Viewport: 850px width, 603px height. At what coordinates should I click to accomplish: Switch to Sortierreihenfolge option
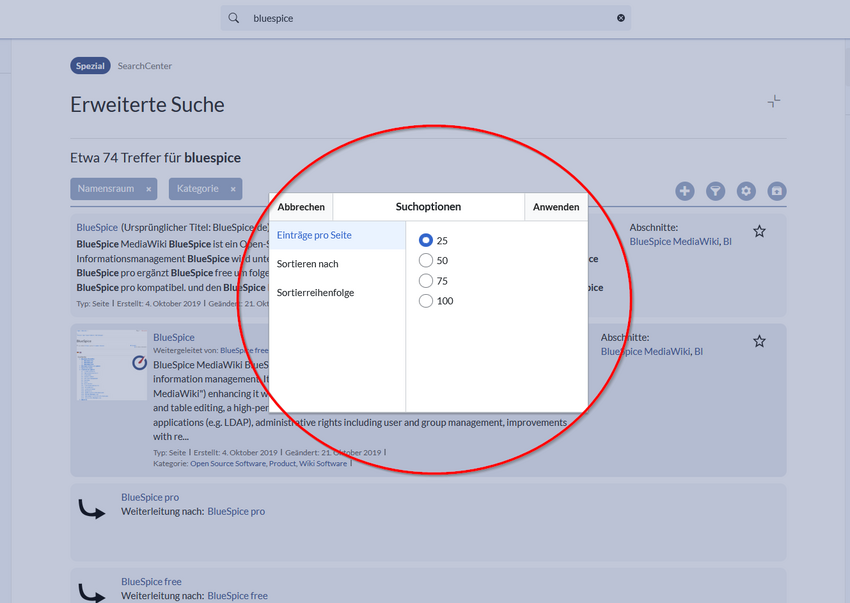337,292
